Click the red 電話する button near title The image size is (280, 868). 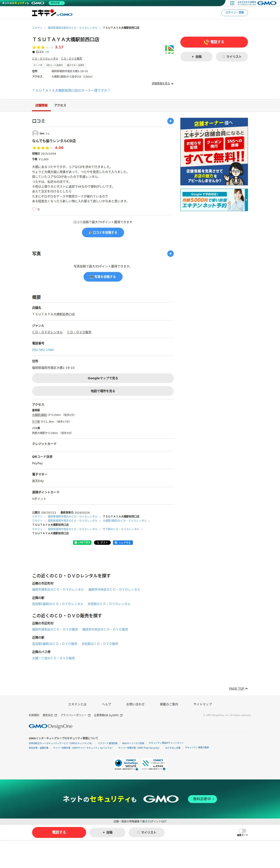pyautogui.click(x=214, y=42)
